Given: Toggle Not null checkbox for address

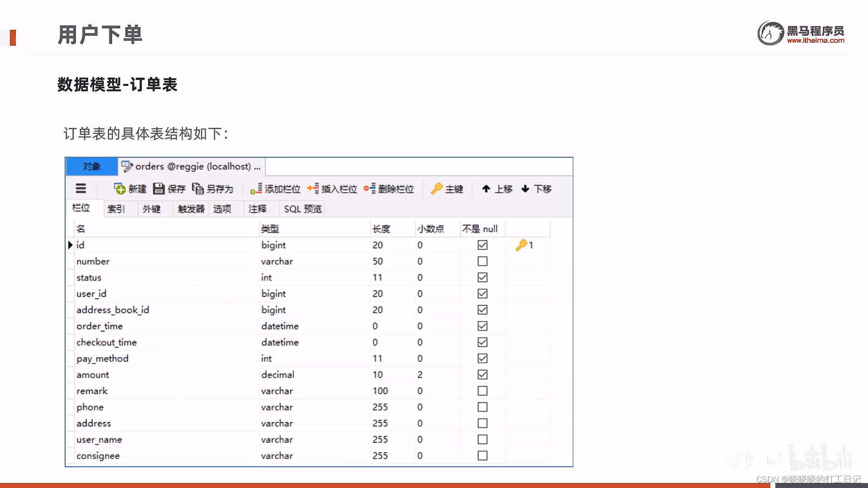Looking at the screenshot, I should 482,423.
